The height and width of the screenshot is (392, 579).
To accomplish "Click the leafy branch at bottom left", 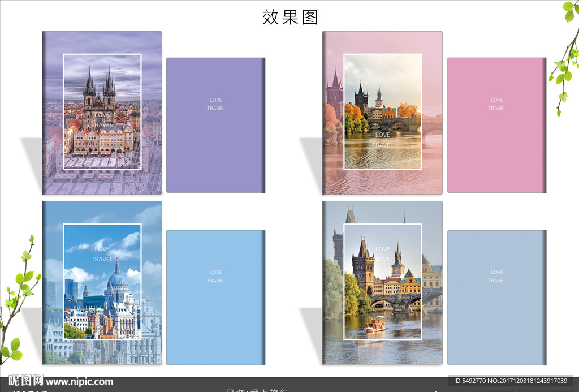I will point(18,301).
